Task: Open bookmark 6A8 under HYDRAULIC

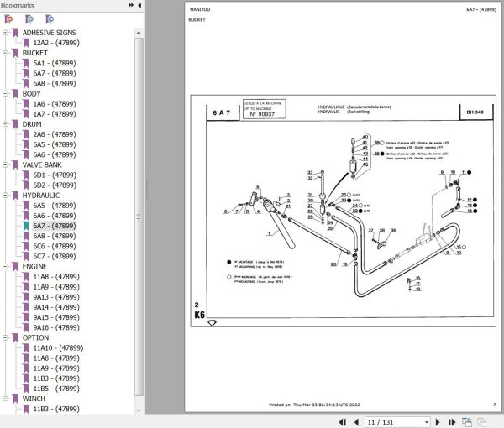Action: pos(55,236)
